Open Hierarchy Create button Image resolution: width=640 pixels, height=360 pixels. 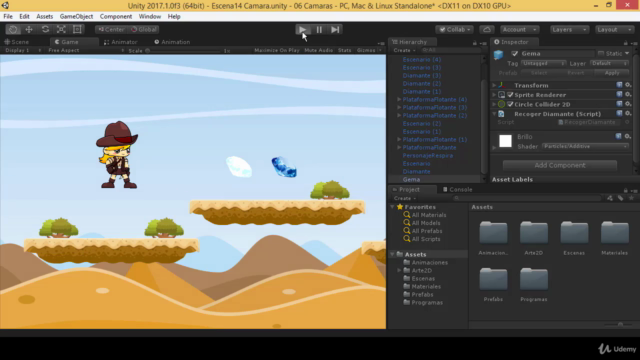(x=404, y=50)
